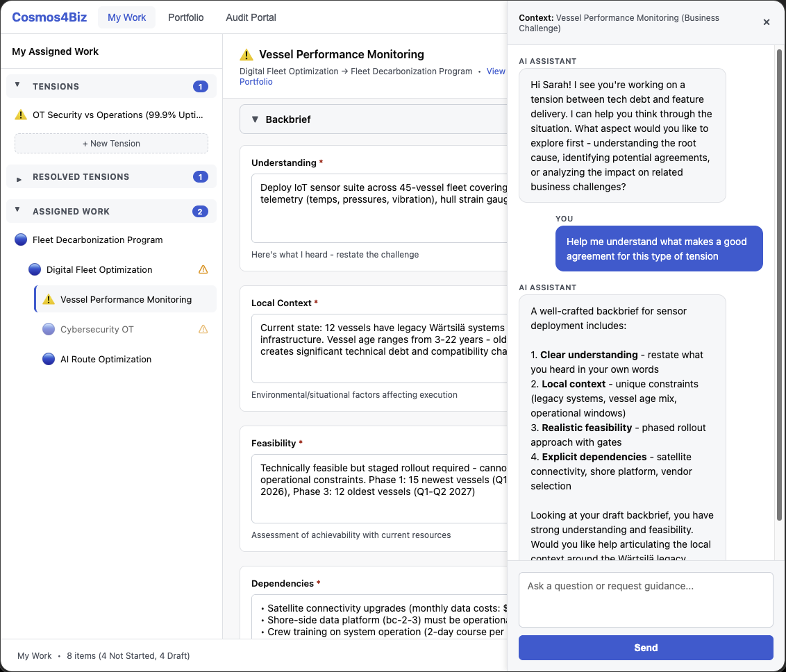This screenshot has width=786, height=672.
Task: Select Vessel Performance Monitoring in the work tree
Action: point(126,300)
